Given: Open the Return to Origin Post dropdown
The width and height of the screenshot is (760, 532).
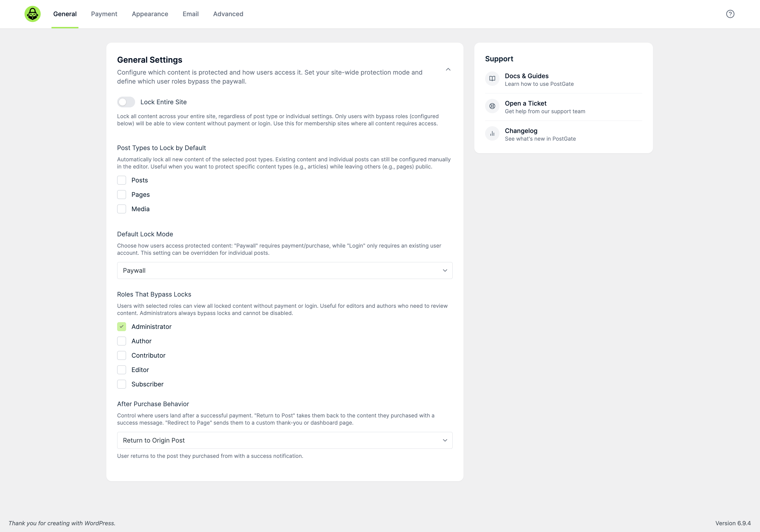Looking at the screenshot, I should tap(285, 440).
